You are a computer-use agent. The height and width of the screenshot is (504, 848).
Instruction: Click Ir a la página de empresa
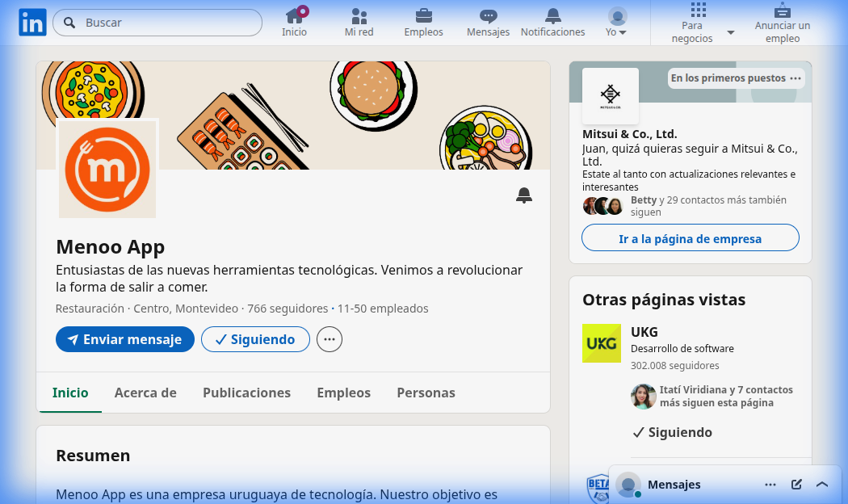pos(690,238)
